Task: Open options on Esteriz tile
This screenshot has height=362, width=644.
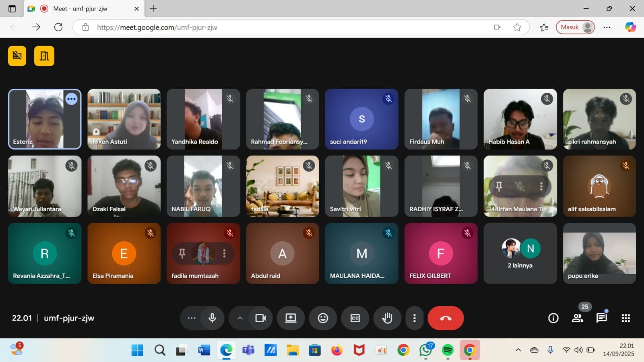Action: point(71,99)
